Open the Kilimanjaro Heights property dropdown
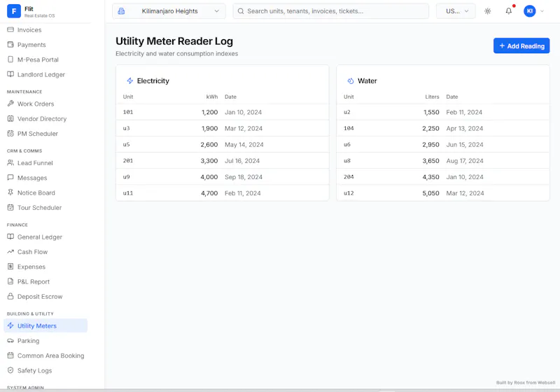Screen dimensions: 560x392 tap(169, 11)
